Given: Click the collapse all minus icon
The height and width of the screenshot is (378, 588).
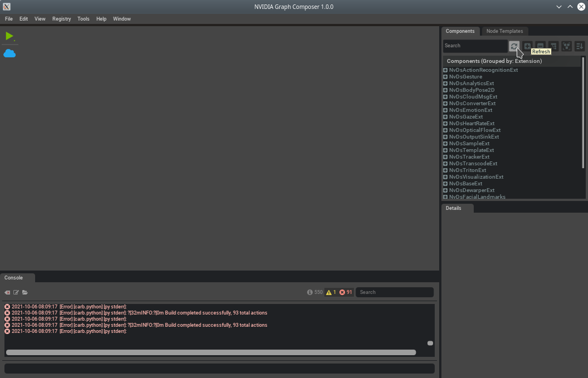Looking at the screenshot, I should [540, 46].
